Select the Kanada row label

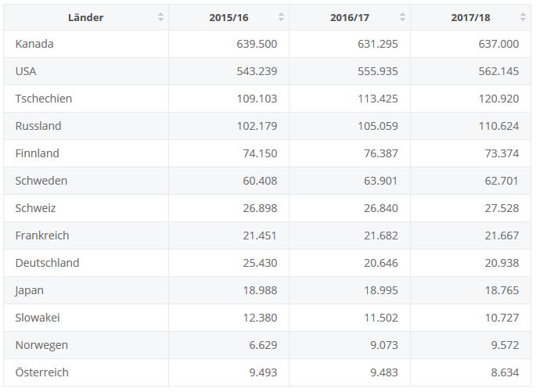coord(34,44)
